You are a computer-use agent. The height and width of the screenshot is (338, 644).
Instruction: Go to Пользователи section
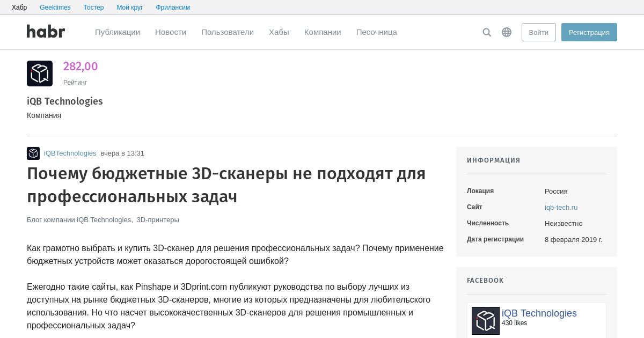(x=228, y=32)
